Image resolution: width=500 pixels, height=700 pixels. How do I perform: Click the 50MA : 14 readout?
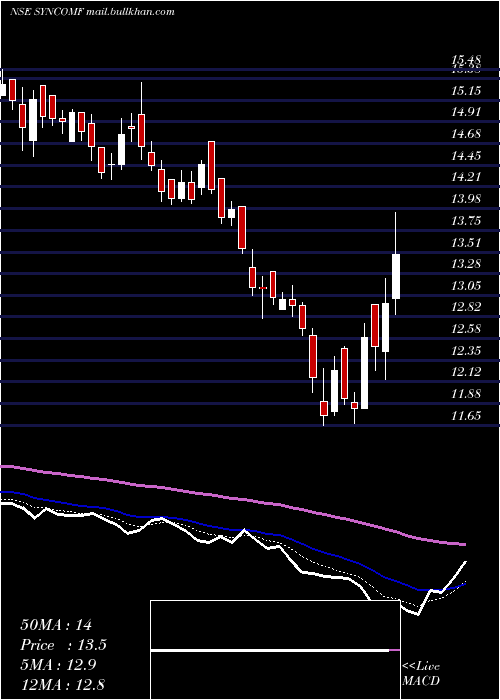point(56,625)
